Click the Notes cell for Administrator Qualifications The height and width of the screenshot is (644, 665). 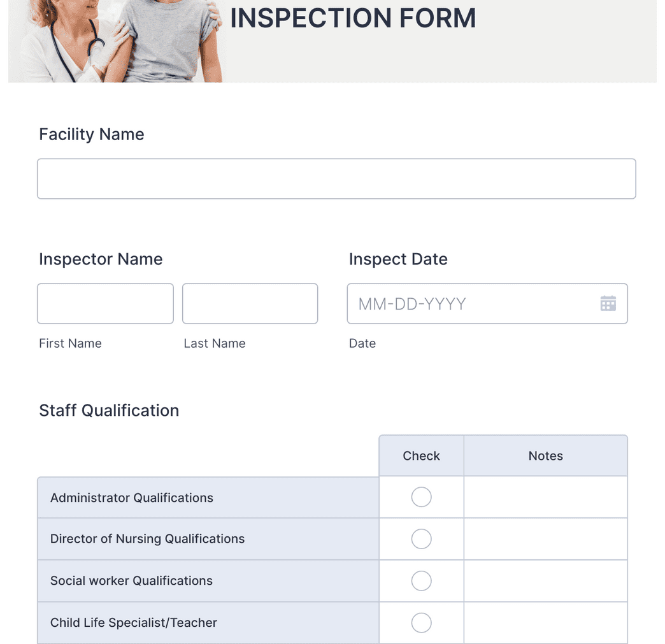tap(545, 497)
